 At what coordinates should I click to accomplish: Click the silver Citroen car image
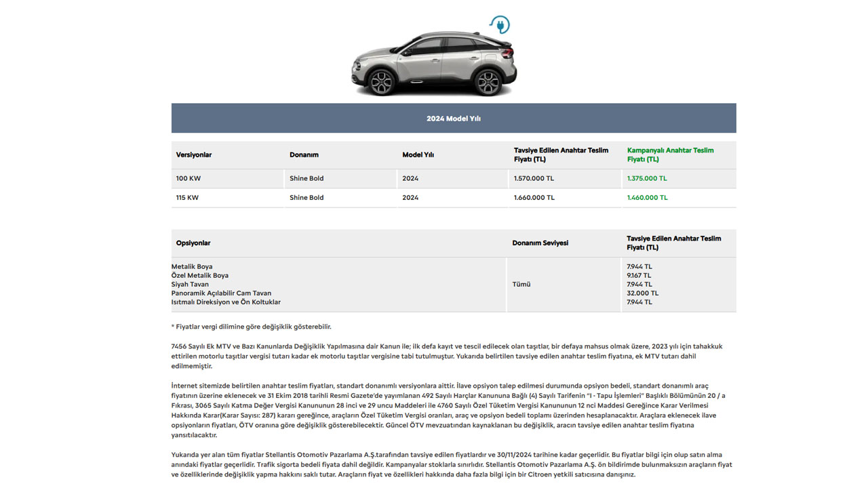(x=434, y=64)
